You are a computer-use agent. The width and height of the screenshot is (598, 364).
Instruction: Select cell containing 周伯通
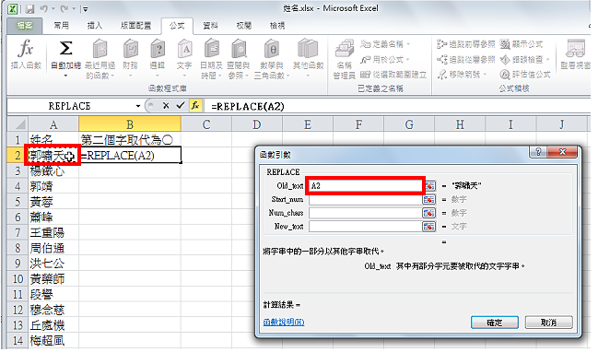(x=53, y=248)
